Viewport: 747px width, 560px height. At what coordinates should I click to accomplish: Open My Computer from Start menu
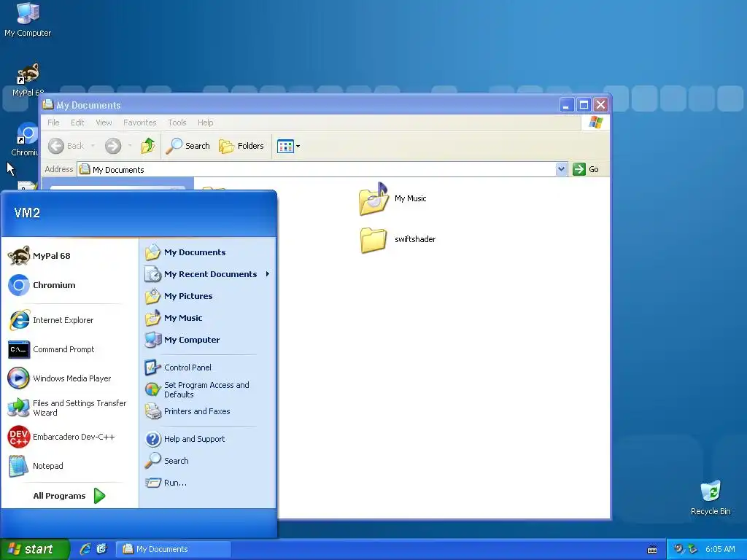coord(207,340)
